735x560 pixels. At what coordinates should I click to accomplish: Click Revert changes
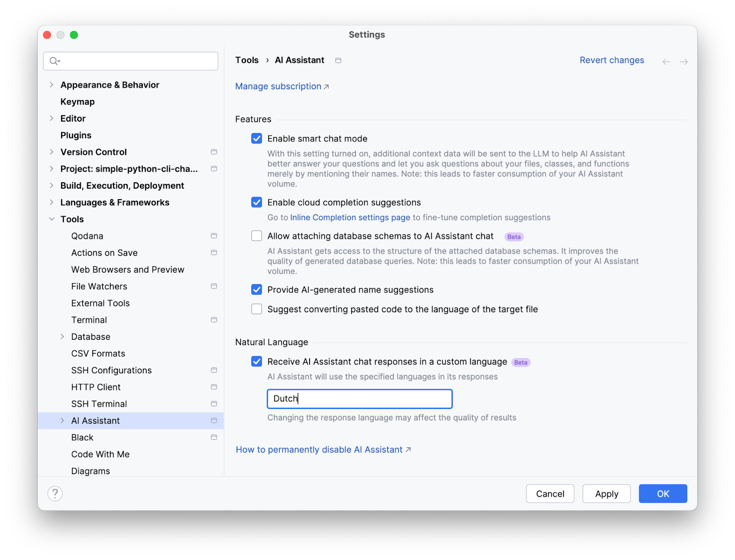click(612, 60)
